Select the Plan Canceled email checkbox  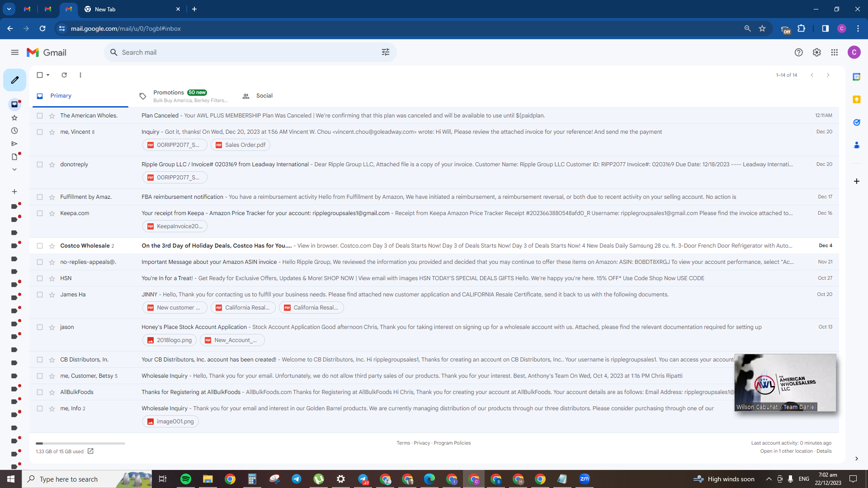pyautogui.click(x=40, y=116)
